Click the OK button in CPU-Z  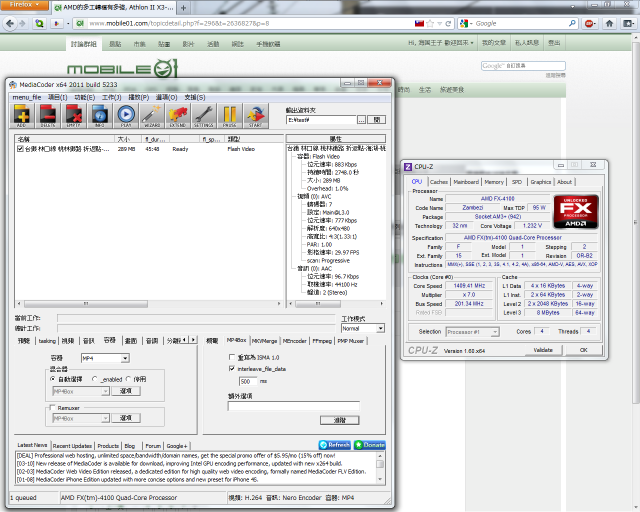[584, 350]
